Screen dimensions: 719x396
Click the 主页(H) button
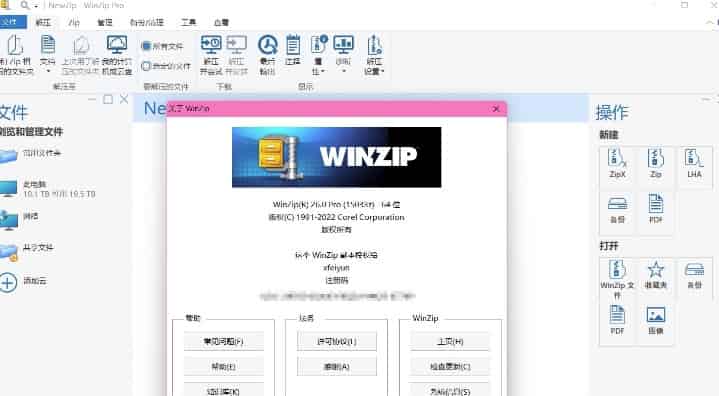(450, 341)
